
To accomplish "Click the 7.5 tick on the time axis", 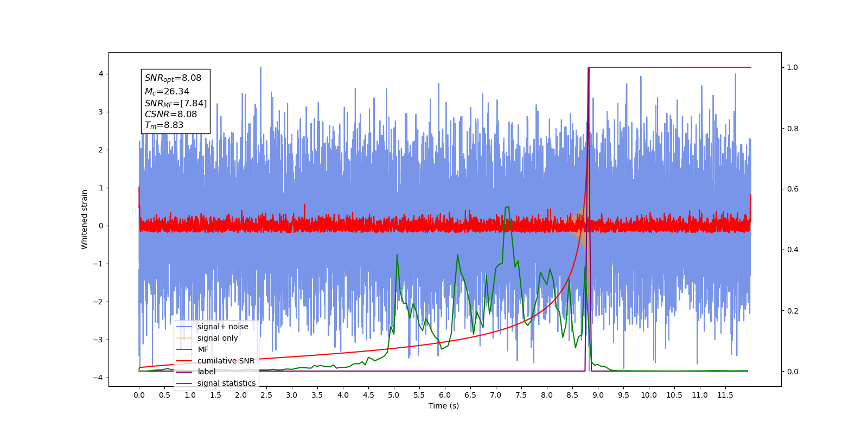I will (521, 395).
